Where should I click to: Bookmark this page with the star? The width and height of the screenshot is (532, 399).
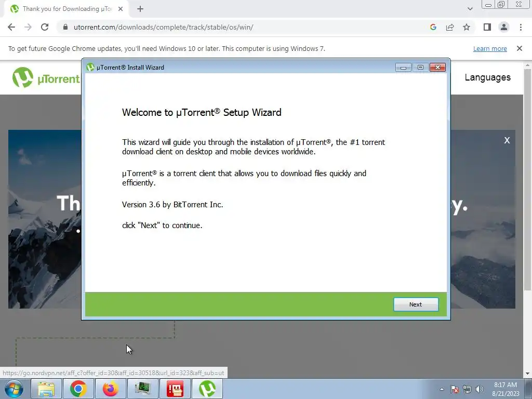point(467,27)
